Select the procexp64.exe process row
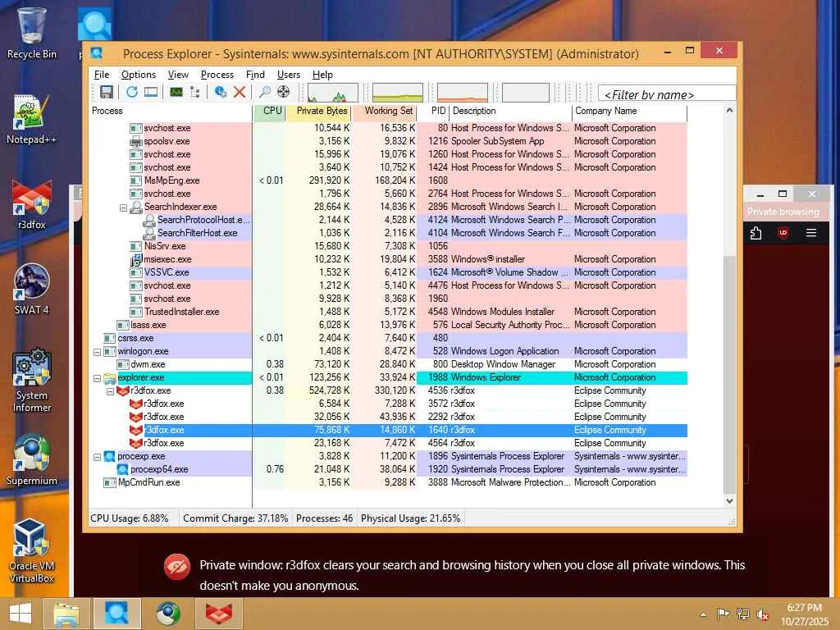The height and width of the screenshot is (630, 840). point(388,469)
